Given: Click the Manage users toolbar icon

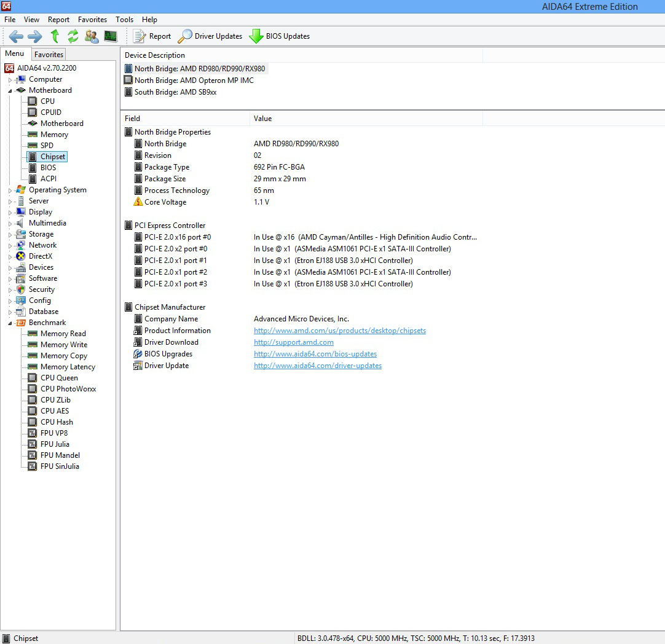Looking at the screenshot, I should (92, 36).
